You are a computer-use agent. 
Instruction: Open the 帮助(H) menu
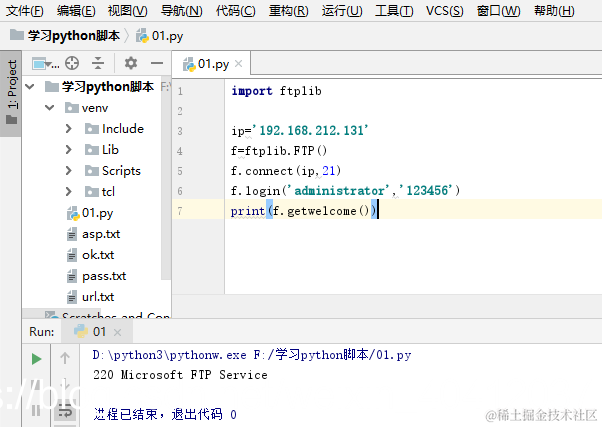click(x=554, y=10)
